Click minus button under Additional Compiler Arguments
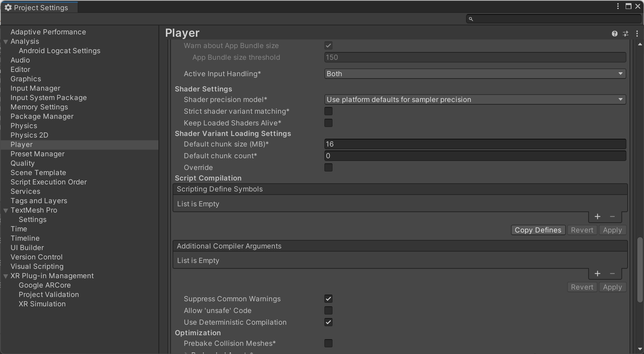644x354 pixels. pos(612,274)
